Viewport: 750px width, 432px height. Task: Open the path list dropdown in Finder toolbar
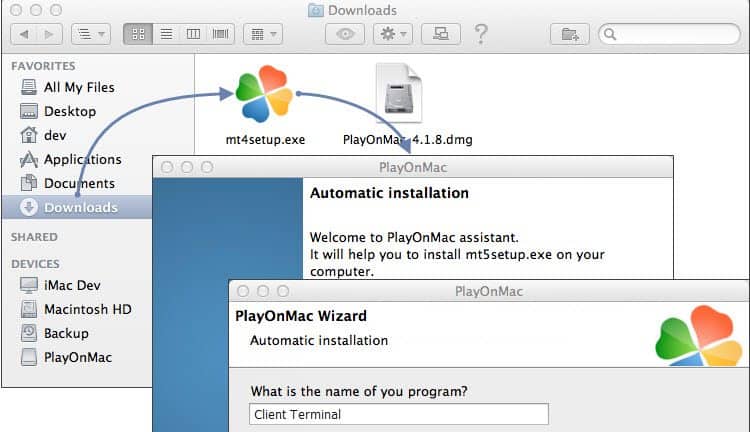pyautogui.click(x=91, y=34)
